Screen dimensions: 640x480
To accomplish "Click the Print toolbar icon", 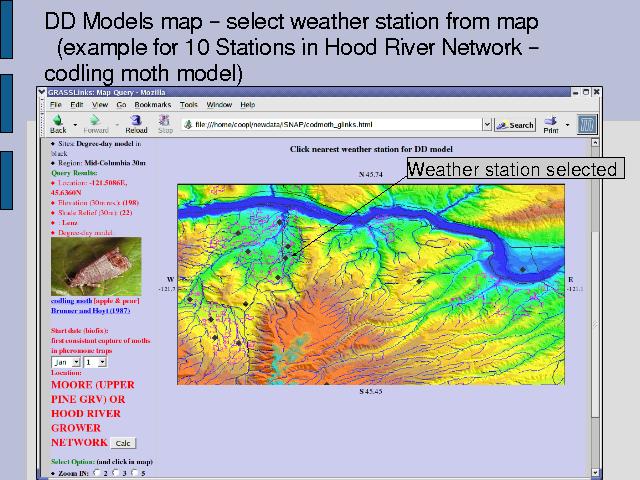I will 551,121.
